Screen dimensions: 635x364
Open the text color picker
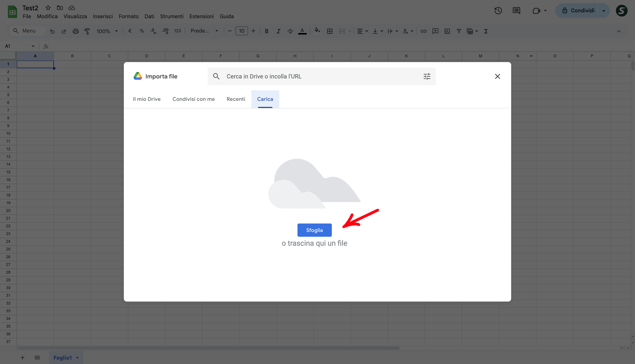[x=302, y=31]
